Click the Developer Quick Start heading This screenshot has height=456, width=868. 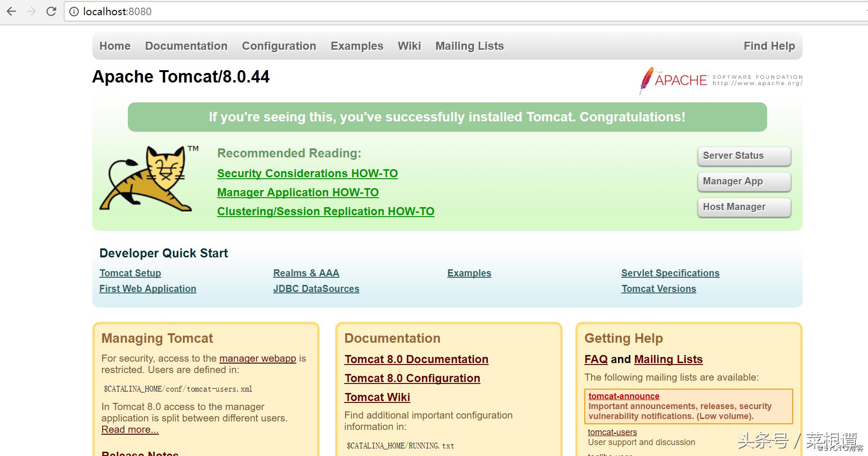(163, 253)
